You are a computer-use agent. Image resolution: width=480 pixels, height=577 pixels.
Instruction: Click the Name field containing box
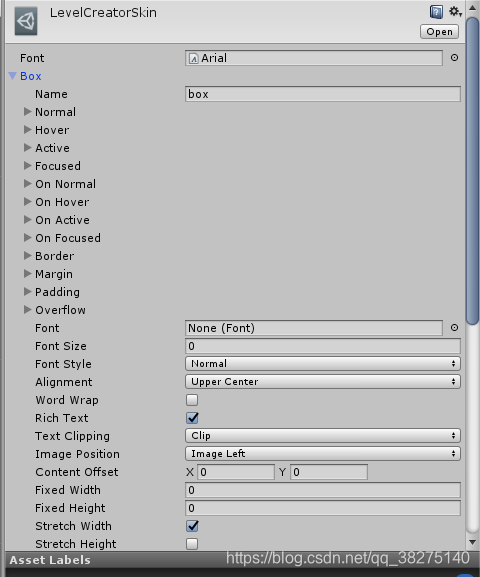(323, 94)
